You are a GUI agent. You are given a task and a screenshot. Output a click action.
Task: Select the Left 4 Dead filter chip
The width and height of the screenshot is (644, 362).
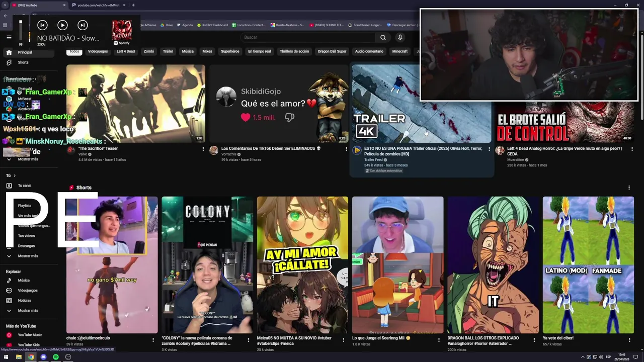click(126, 51)
